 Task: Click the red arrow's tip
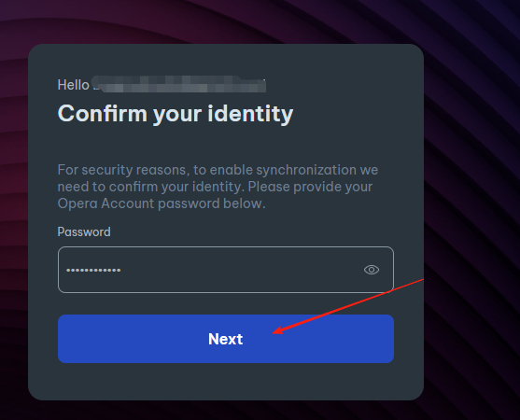[x=274, y=332]
